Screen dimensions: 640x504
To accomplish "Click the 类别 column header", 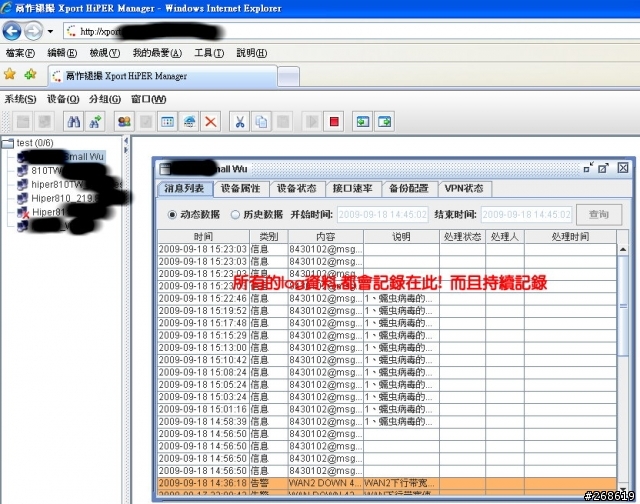I will 269,237.
